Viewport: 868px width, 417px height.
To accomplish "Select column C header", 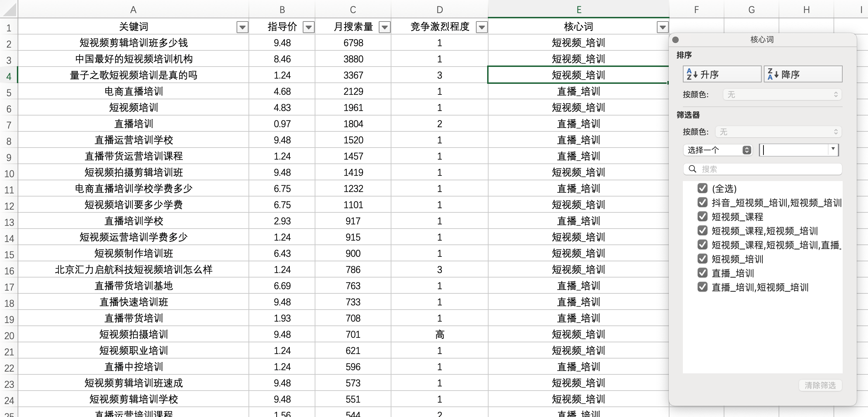I will (x=353, y=10).
